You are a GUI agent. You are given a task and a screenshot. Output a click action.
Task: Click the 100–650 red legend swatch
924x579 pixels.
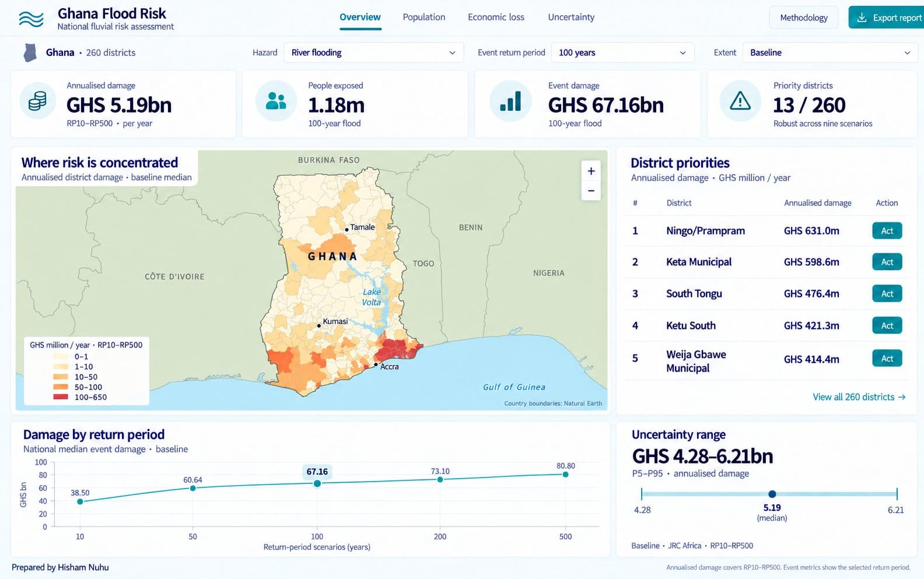61,397
